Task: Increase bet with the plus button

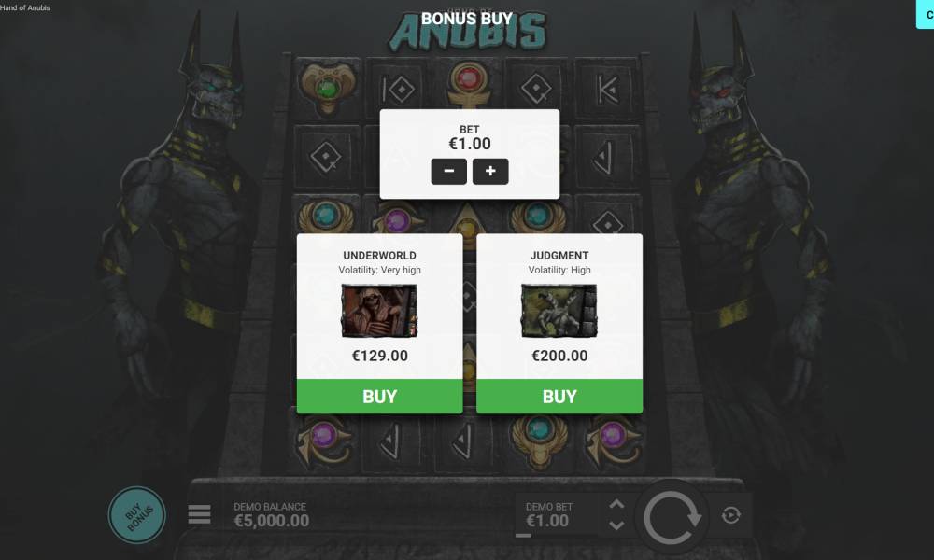Action: [x=490, y=172]
